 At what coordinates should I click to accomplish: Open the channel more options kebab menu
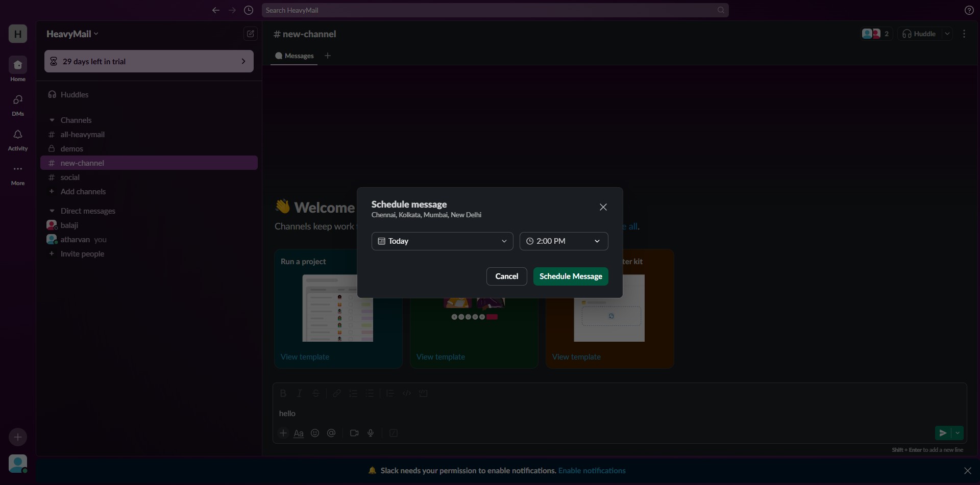click(x=964, y=34)
